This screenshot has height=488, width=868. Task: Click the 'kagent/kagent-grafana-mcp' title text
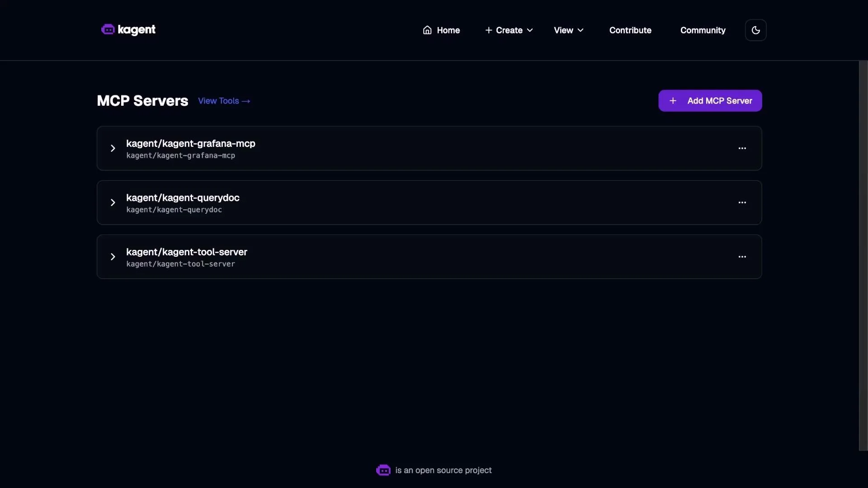click(x=191, y=143)
